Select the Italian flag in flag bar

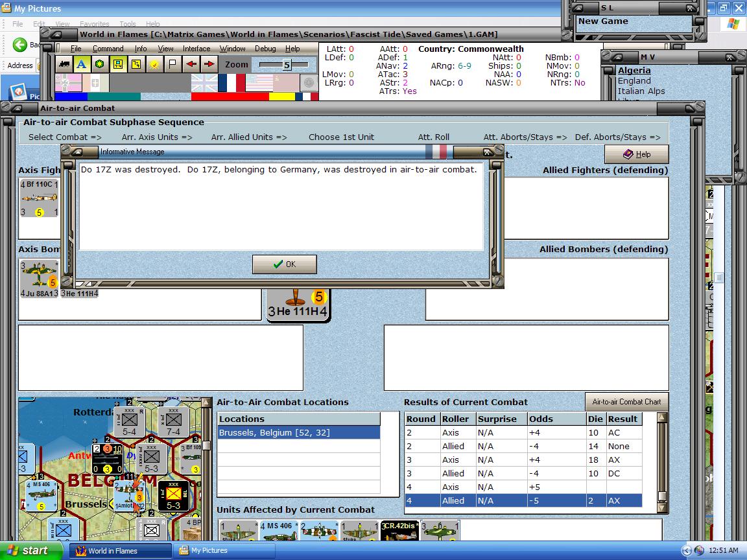(x=96, y=83)
